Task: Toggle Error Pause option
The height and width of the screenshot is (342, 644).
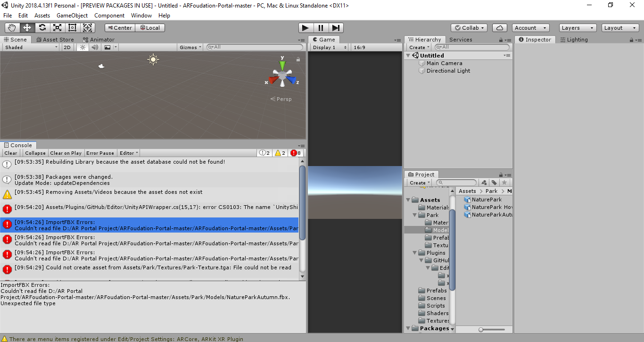Action: coord(100,153)
